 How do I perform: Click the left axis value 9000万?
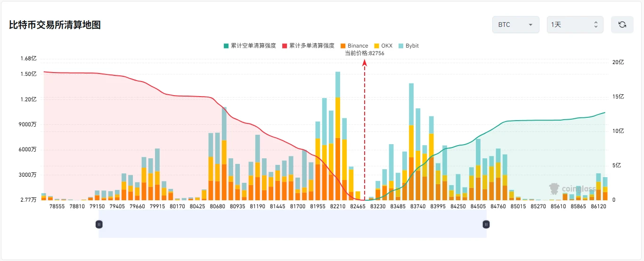coord(27,124)
